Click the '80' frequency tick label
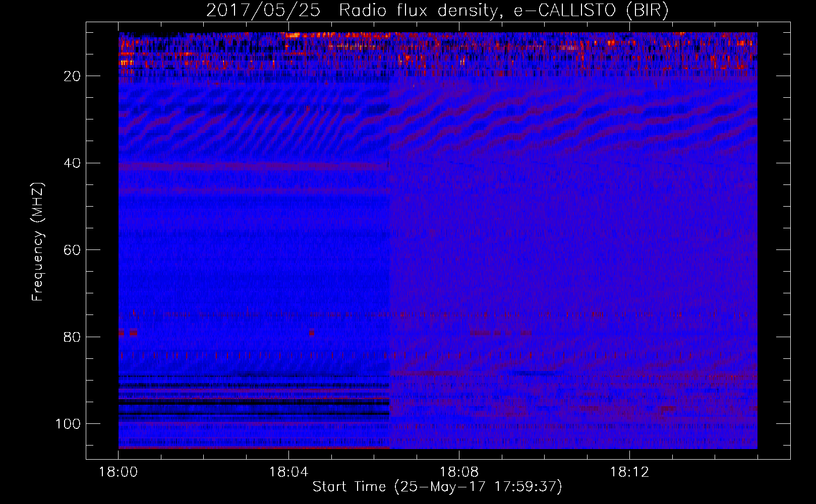 tap(72, 337)
